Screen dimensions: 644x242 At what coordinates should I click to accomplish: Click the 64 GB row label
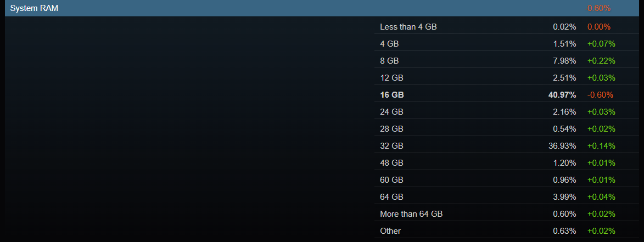pyautogui.click(x=392, y=197)
